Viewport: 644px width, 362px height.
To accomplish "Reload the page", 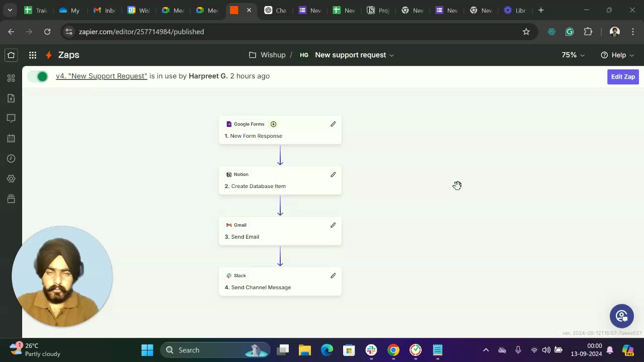I will pos(47,32).
